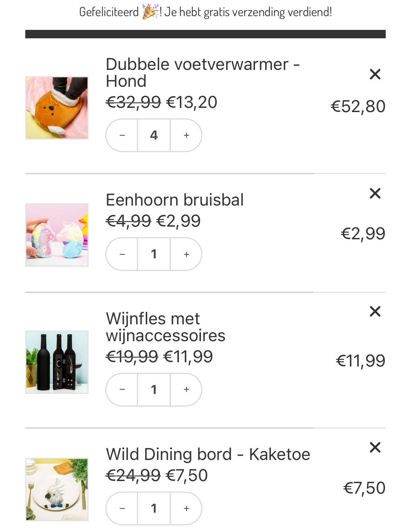Add one more Wijnfles met wijnaccessoires

pyautogui.click(x=187, y=389)
